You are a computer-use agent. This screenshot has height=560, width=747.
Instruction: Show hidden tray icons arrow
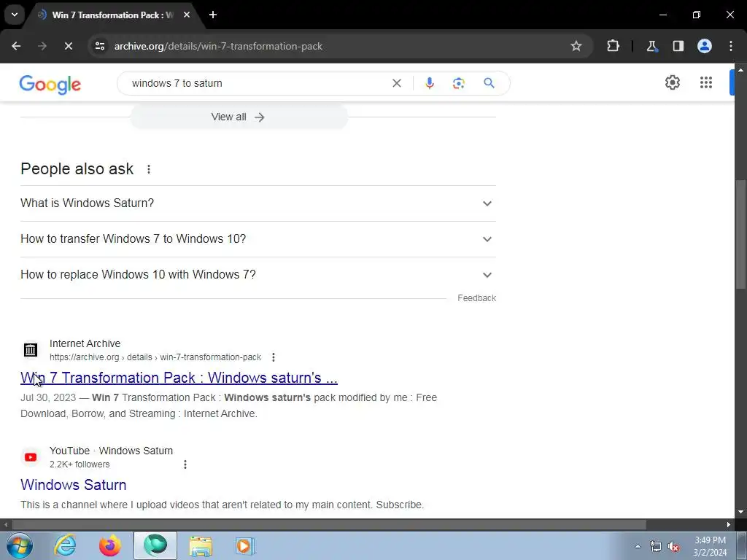pos(638,546)
